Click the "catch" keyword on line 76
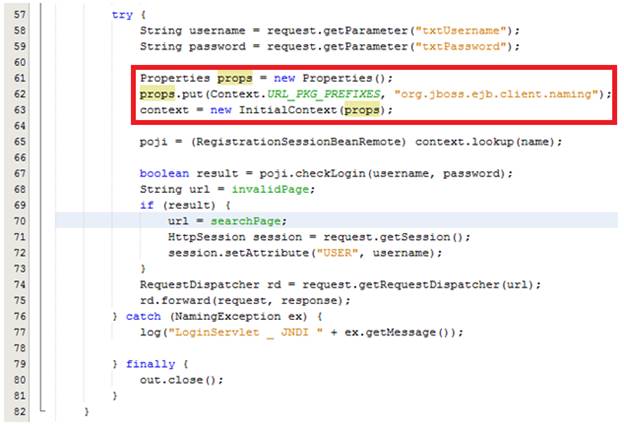 (x=143, y=317)
